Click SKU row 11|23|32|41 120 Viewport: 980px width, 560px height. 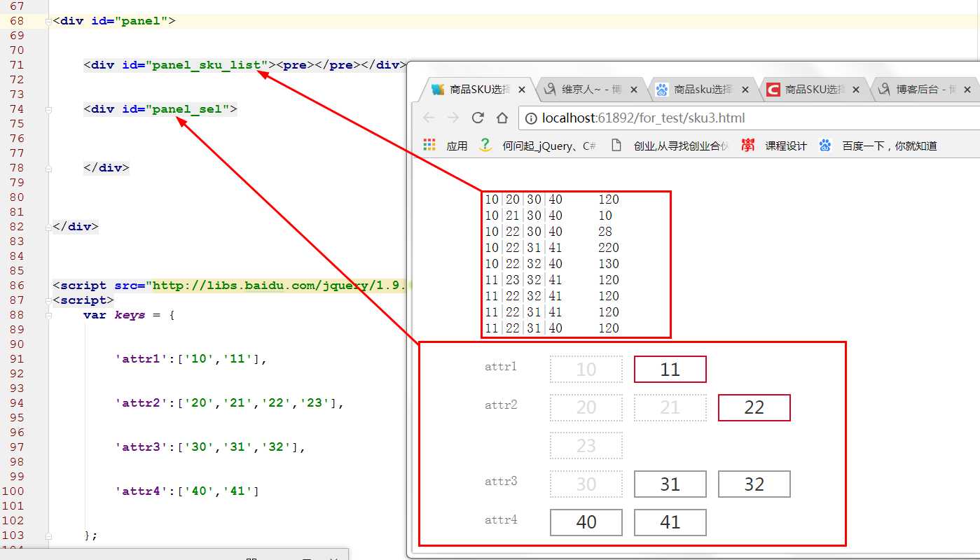(552, 280)
